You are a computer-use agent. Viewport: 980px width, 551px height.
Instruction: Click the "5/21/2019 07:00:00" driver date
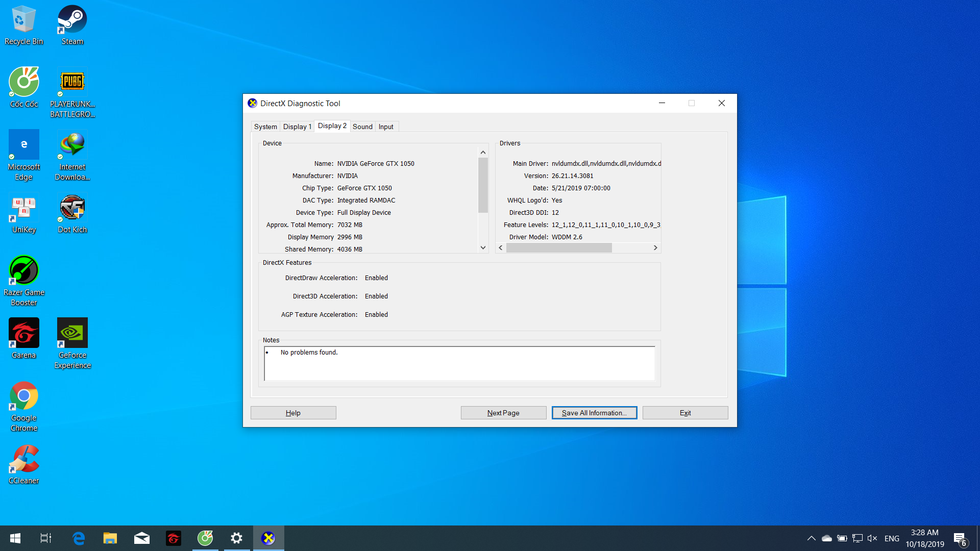tap(581, 188)
